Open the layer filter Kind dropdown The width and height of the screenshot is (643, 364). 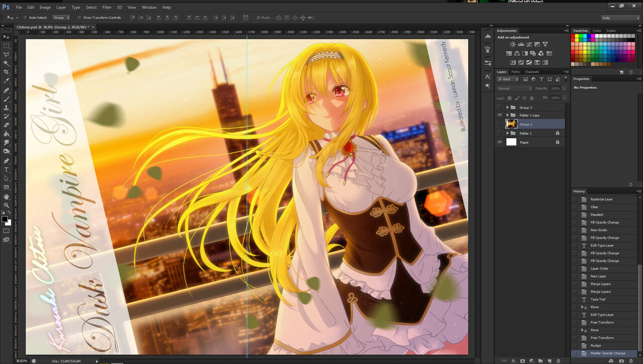coord(508,79)
